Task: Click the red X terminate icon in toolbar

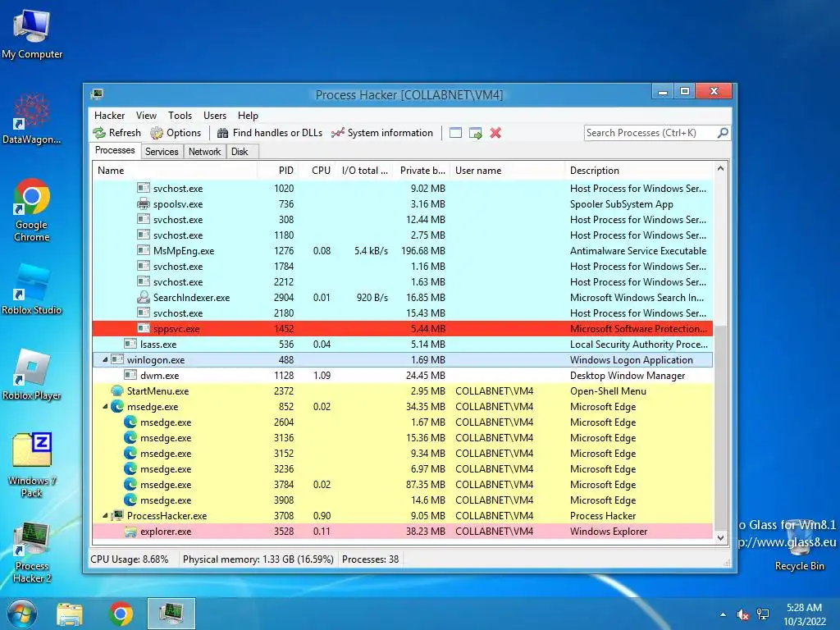Action: 495,133
